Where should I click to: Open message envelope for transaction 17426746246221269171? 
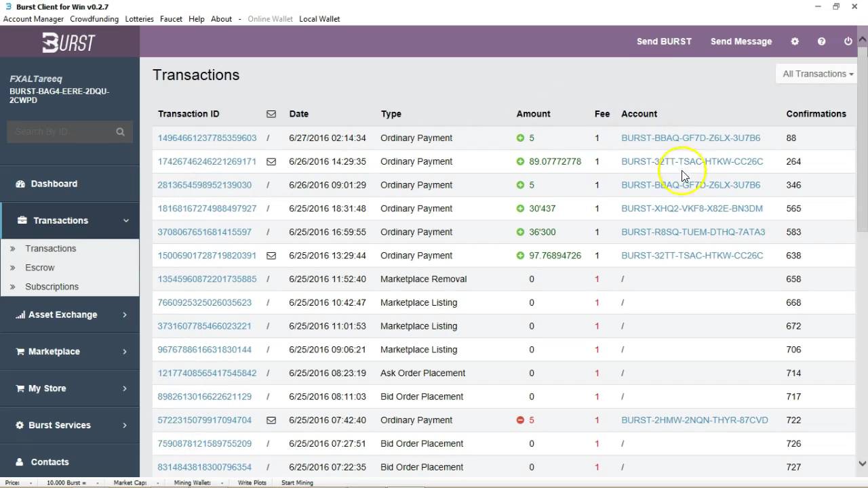(x=271, y=161)
